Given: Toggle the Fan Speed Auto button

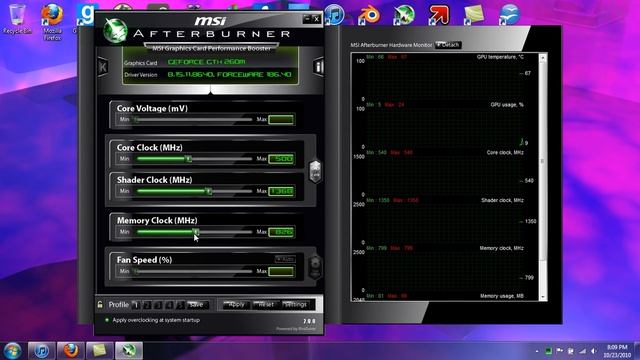Looking at the screenshot, I should pyautogui.click(x=285, y=259).
